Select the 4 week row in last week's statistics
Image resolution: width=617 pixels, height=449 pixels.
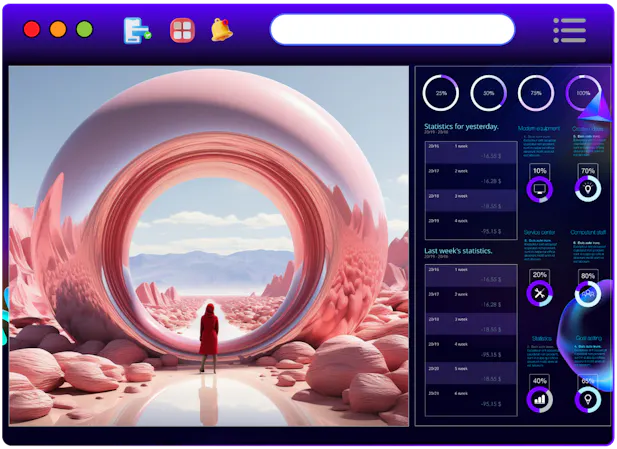[471, 349]
